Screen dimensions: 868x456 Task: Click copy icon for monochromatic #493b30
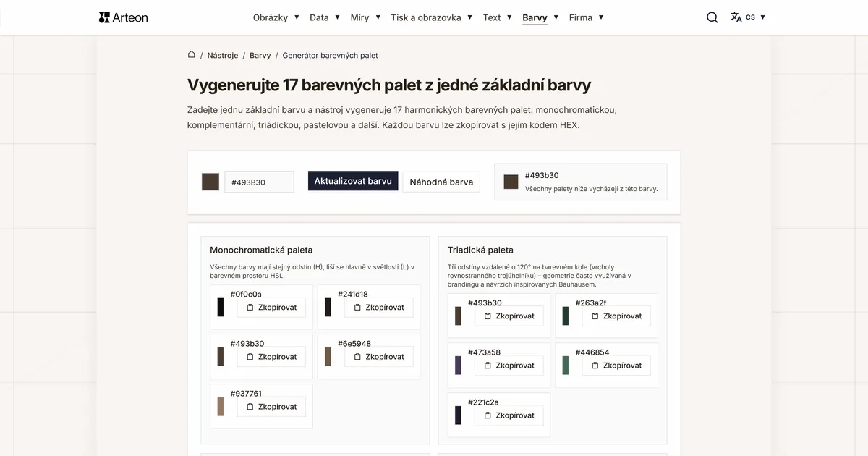click(x=250, y=357)
